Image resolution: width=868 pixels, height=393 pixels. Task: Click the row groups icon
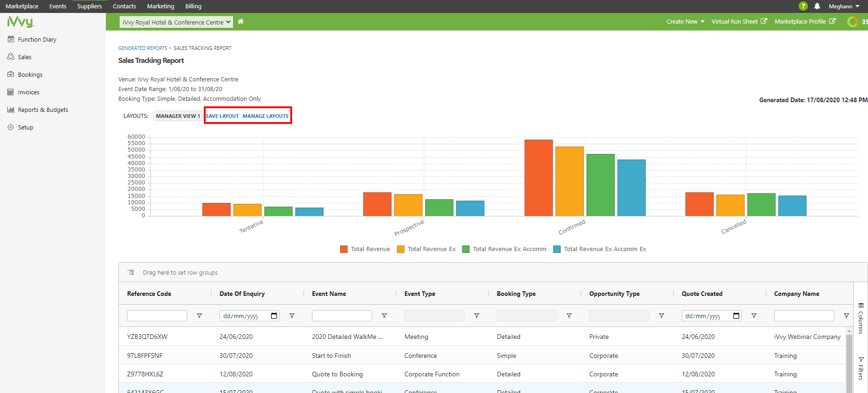point(131,272)
